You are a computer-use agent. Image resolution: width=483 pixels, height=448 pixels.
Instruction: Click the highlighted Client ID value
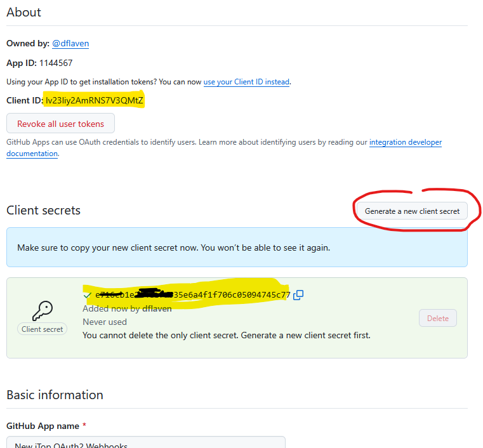pos(95,100)
